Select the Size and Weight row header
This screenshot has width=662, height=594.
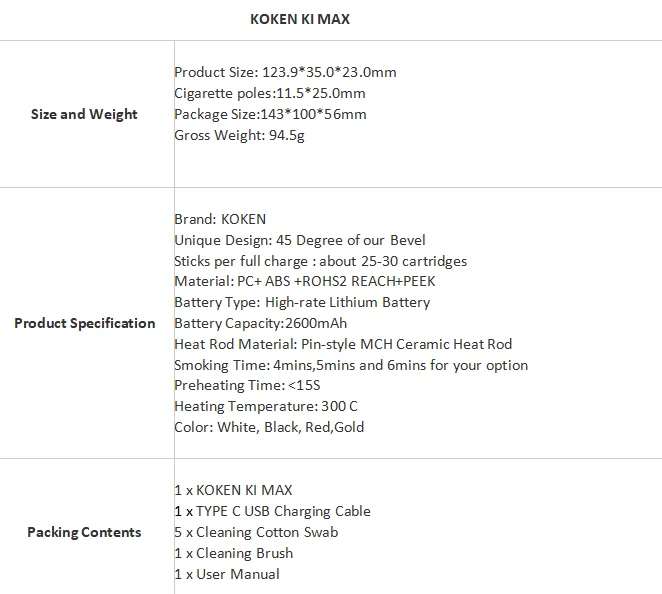pos(84,114)
